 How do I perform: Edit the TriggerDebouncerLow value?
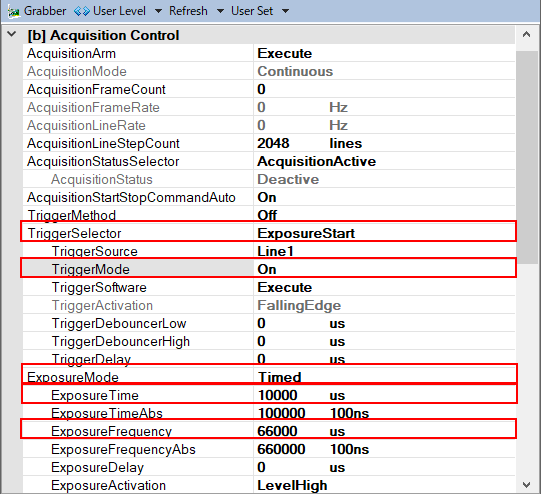click(x=261, y=323)
